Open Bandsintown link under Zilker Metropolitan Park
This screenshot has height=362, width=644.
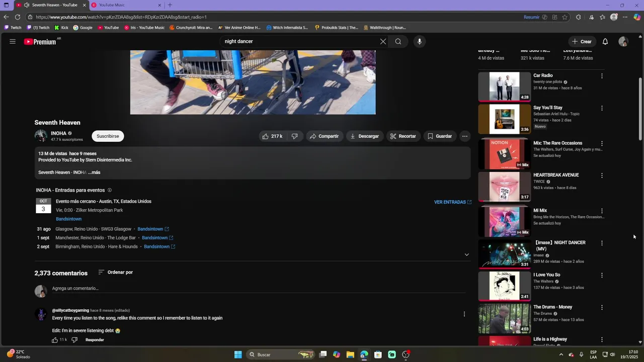68,219
